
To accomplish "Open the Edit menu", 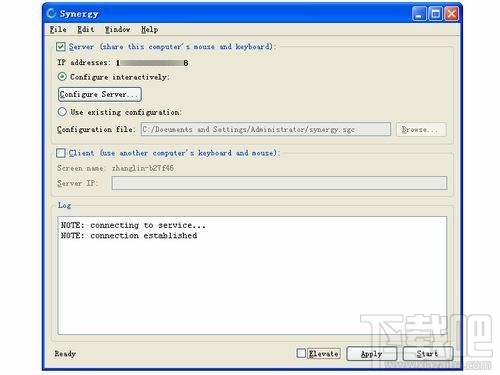I will pyautogui.click(x=85, y=29).
